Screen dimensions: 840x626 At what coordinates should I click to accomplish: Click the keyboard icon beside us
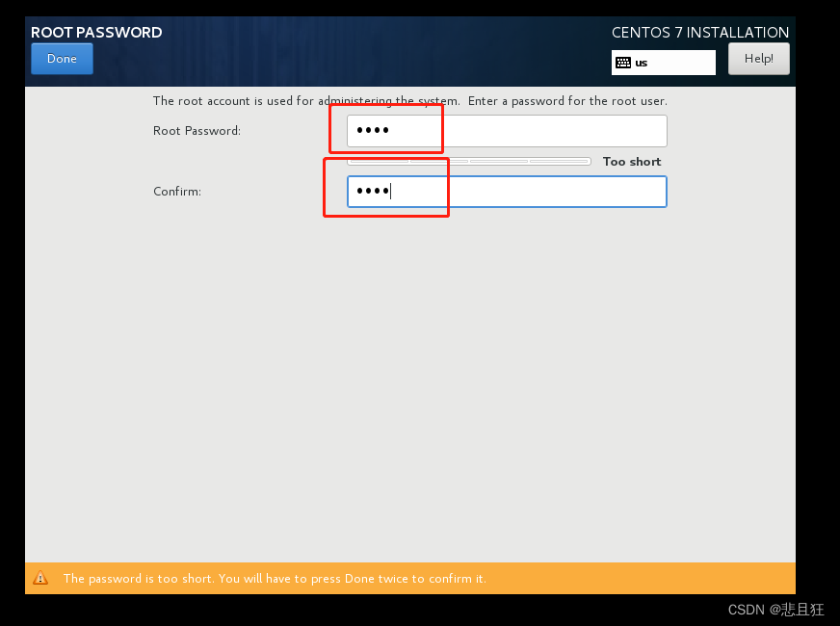coord(623,63)
